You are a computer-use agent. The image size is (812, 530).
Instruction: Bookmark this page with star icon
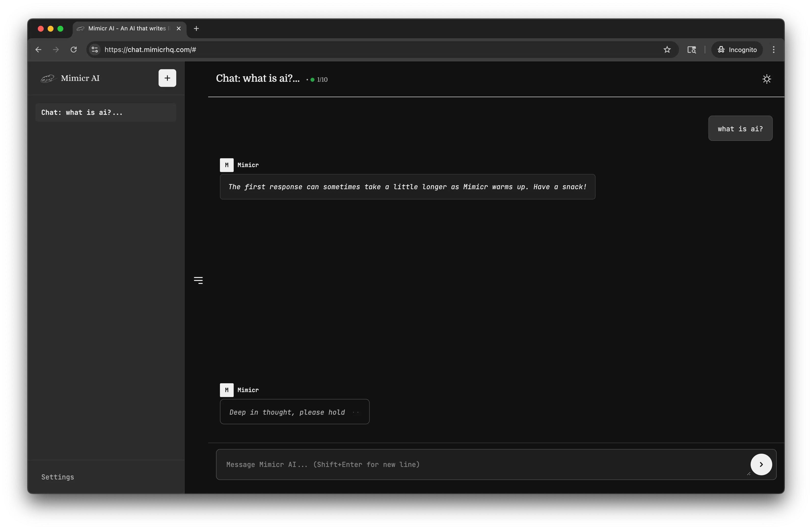(667, 50)
